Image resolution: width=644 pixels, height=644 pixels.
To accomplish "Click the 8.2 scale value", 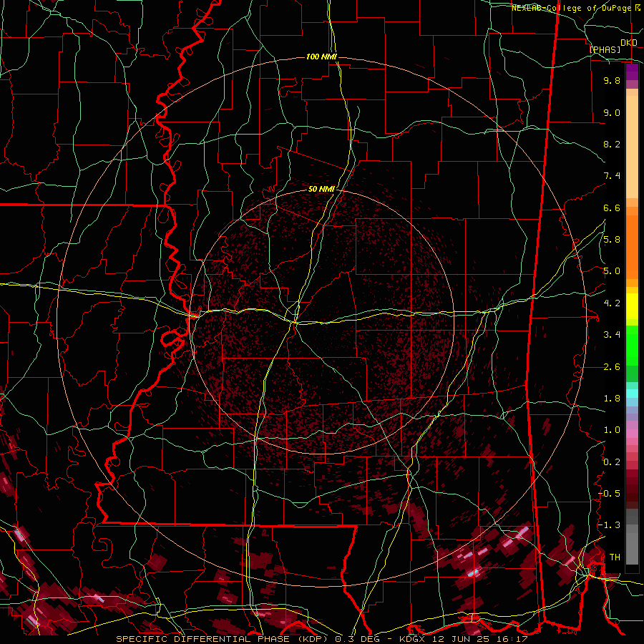I will coord(612,144).
